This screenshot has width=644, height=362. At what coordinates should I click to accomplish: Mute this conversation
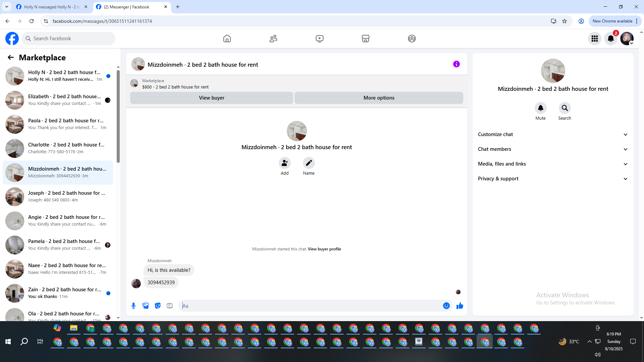tap(540, 108)
